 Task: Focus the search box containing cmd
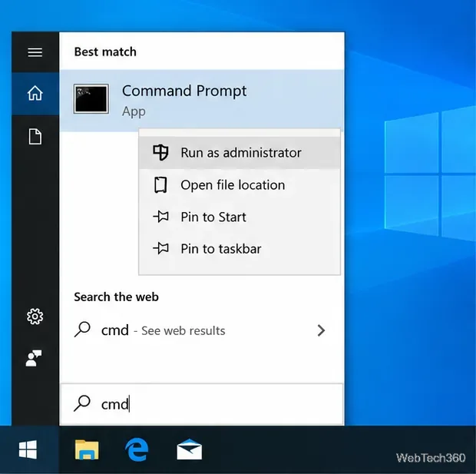pyautogui.click(x=202, y=404)
